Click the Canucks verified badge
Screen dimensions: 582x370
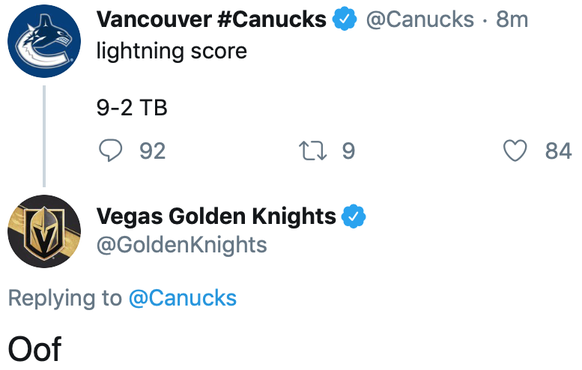click(x=345, y=19)
